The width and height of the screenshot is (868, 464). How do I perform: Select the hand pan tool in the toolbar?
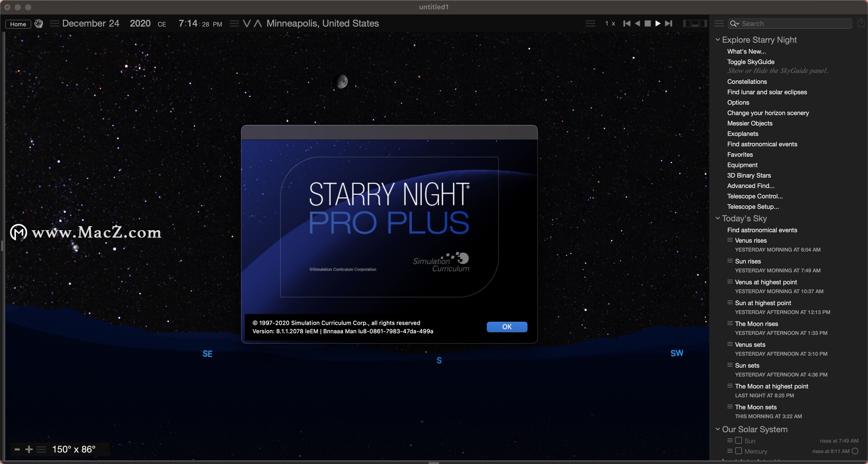pos(39,24)
